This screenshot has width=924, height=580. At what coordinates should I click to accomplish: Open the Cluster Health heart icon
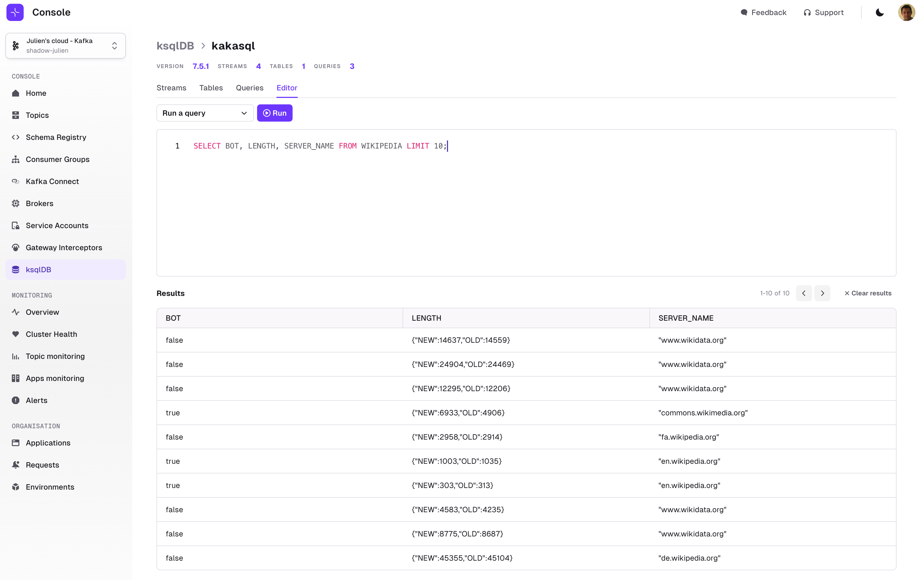pos(16,334)
